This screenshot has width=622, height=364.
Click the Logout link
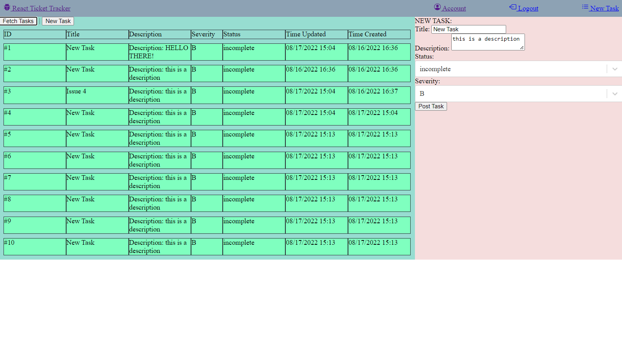point(528,8)
